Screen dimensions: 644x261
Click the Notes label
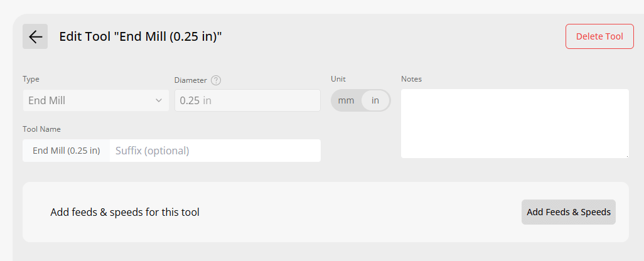[411, 79]
